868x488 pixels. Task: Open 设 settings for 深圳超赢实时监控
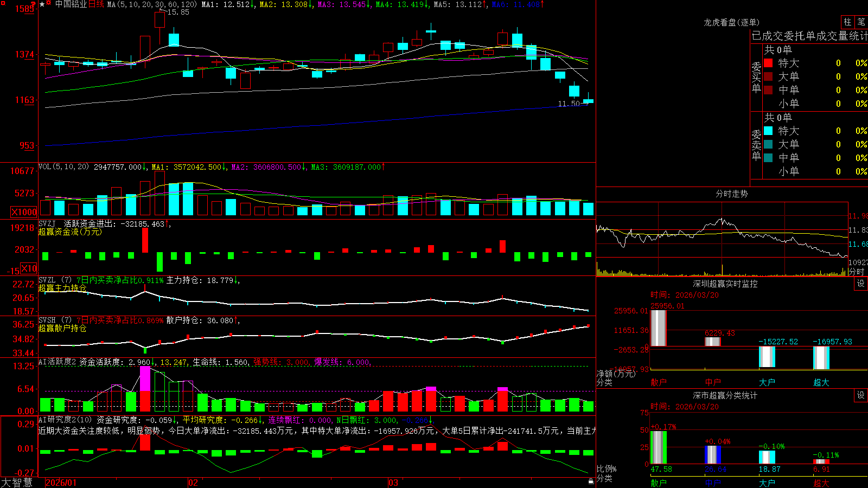tap(861, 284)
